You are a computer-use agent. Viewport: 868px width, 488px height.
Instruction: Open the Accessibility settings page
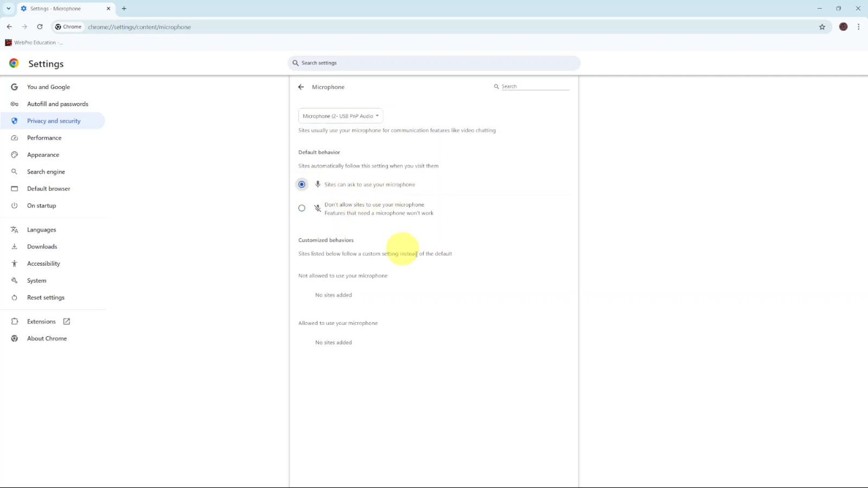tap(43, 264)
